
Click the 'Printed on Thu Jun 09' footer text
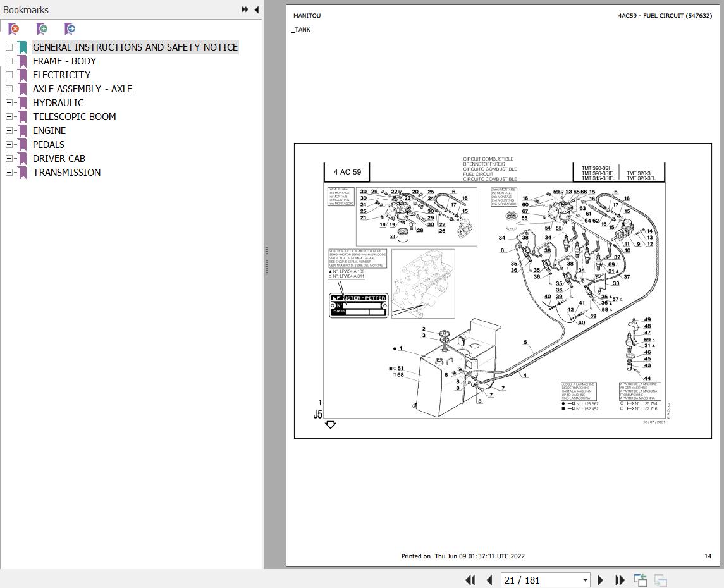pos(463,556)
